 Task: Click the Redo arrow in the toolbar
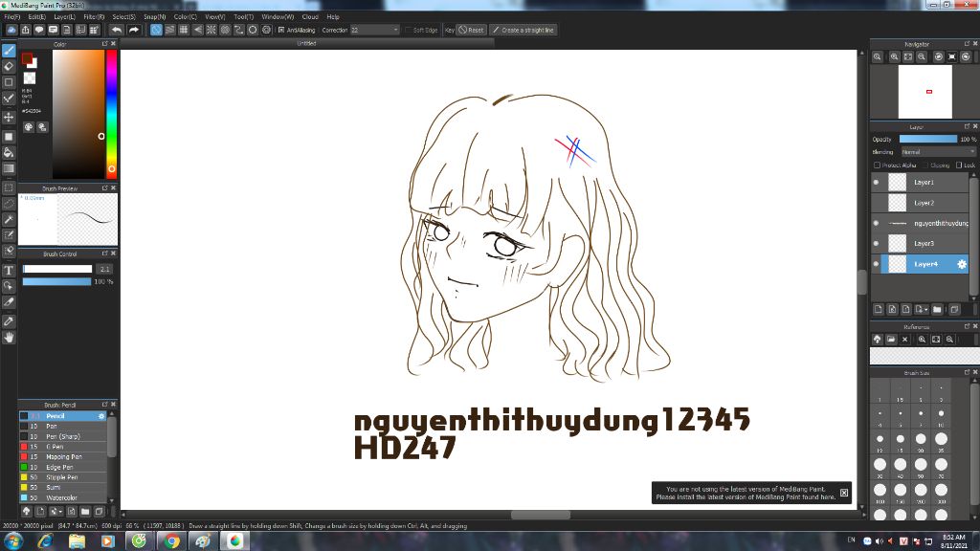[133, 30]
